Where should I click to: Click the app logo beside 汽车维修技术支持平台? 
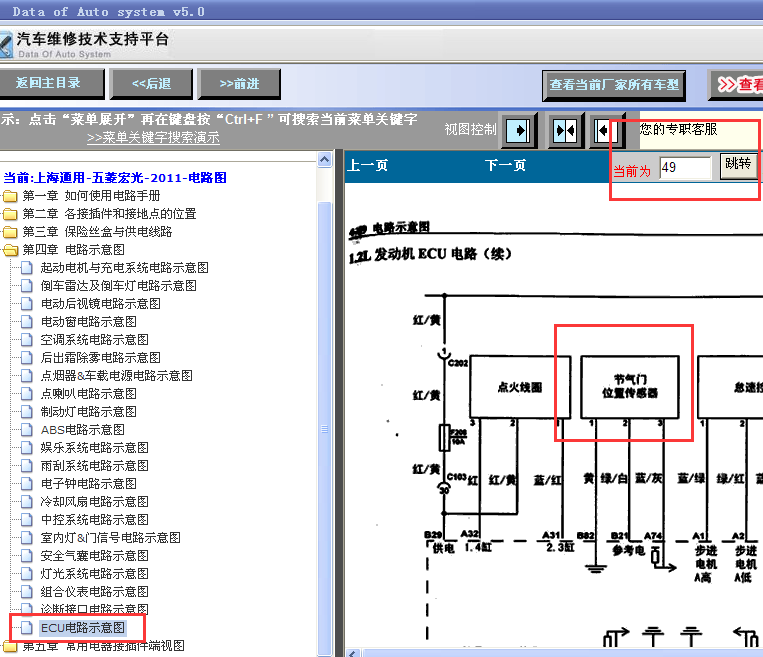(x=6, y=46)
